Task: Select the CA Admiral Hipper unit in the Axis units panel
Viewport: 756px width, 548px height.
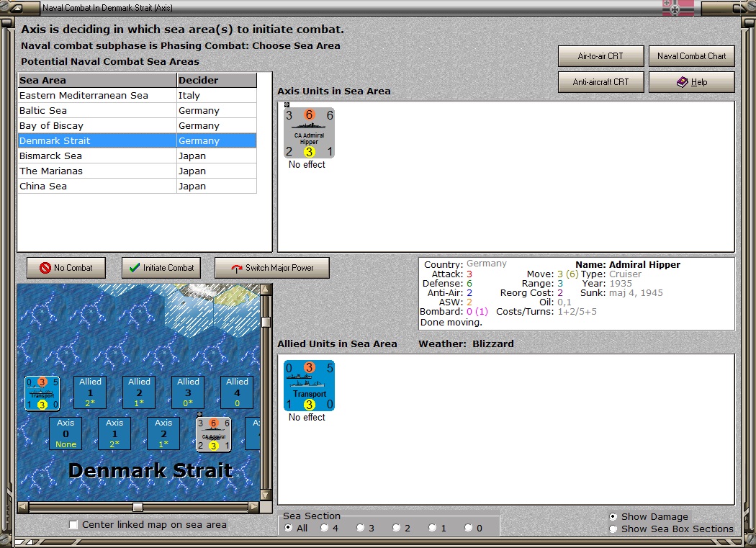Action: 309,132
